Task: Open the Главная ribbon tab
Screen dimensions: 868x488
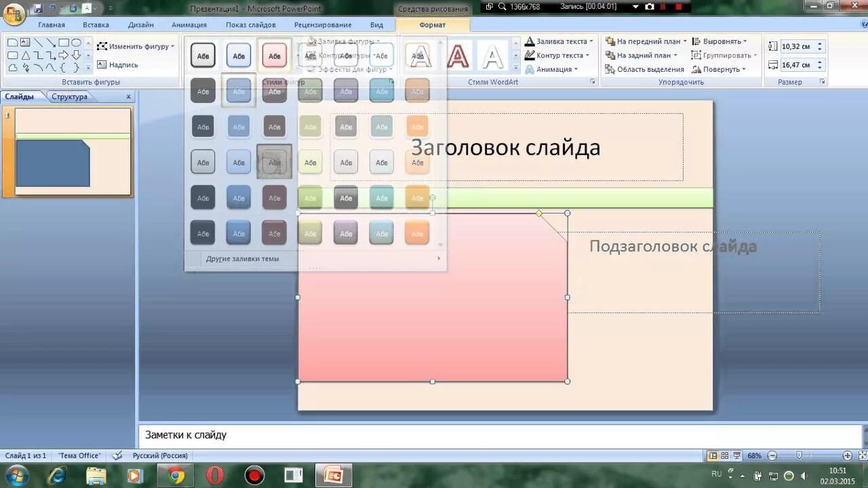Action: click(52, 25)
